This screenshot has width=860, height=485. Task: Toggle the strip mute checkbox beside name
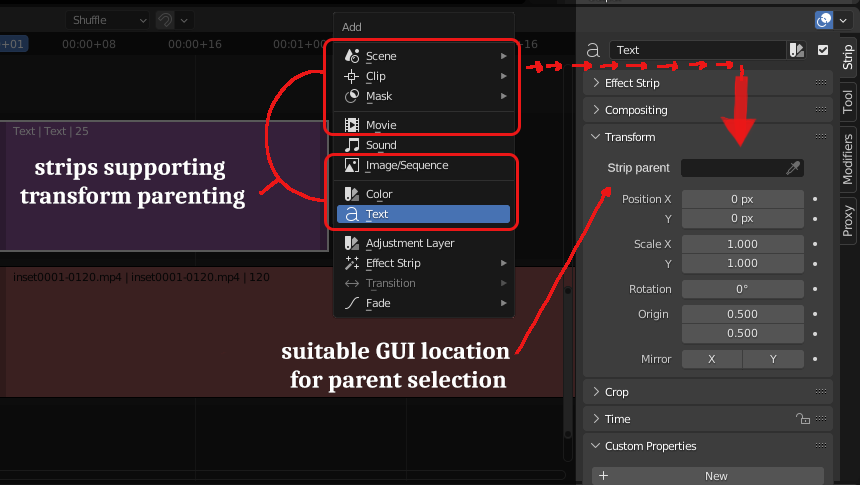tap(823, 50)
